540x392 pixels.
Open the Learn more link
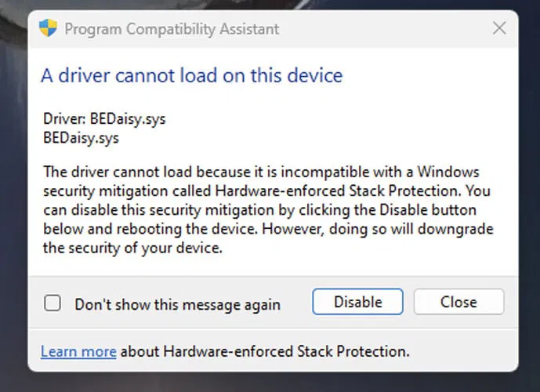78,350
